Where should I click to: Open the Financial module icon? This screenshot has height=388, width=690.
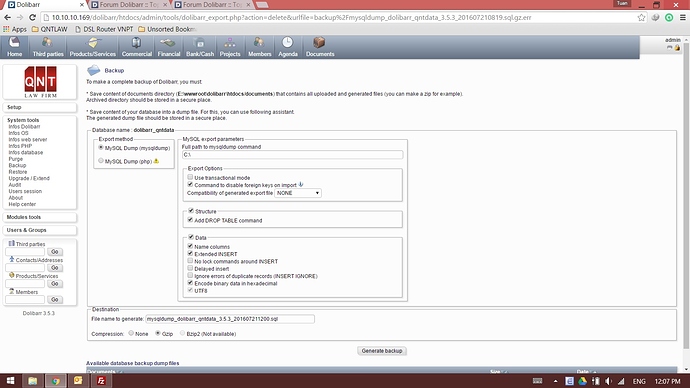pos(169,43)
